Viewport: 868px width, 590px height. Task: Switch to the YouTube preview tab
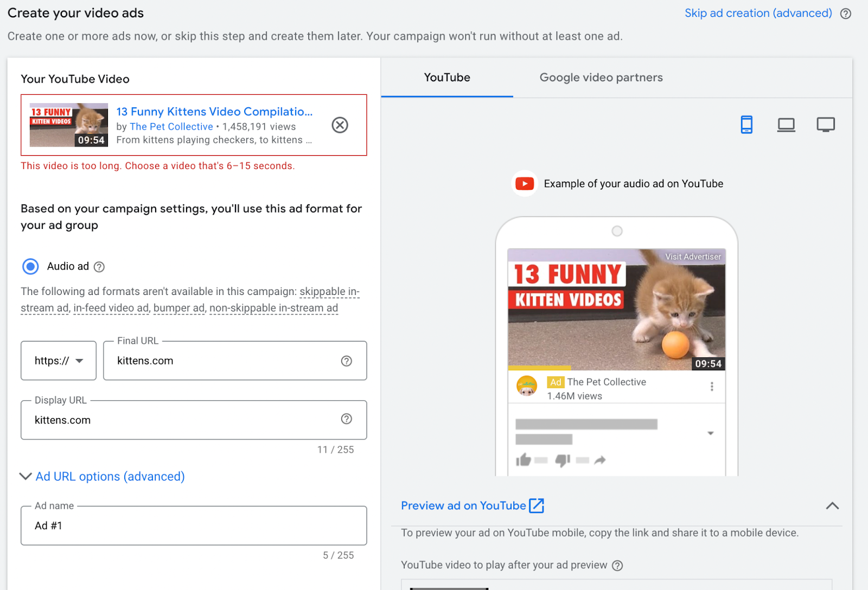click(447, 78)
